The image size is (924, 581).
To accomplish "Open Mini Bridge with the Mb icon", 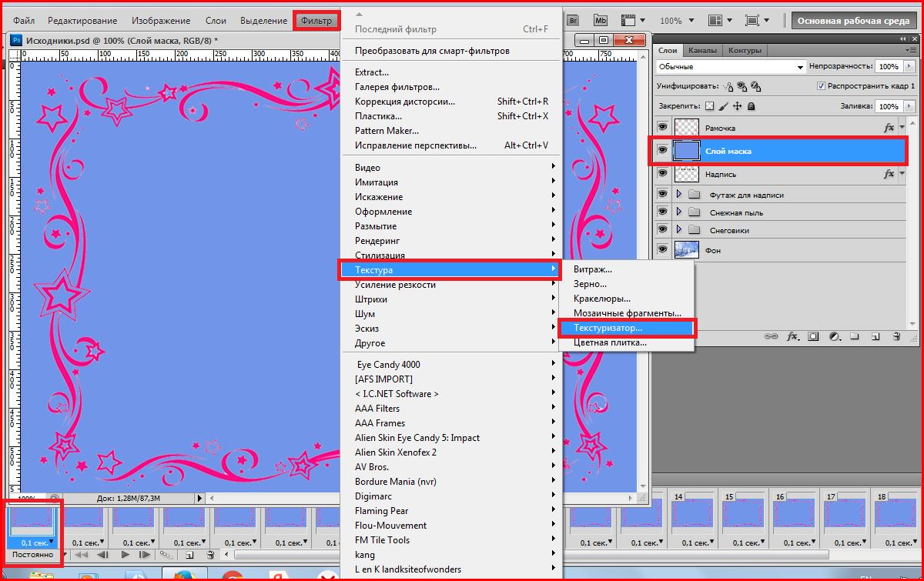I will tap(601, 21).
